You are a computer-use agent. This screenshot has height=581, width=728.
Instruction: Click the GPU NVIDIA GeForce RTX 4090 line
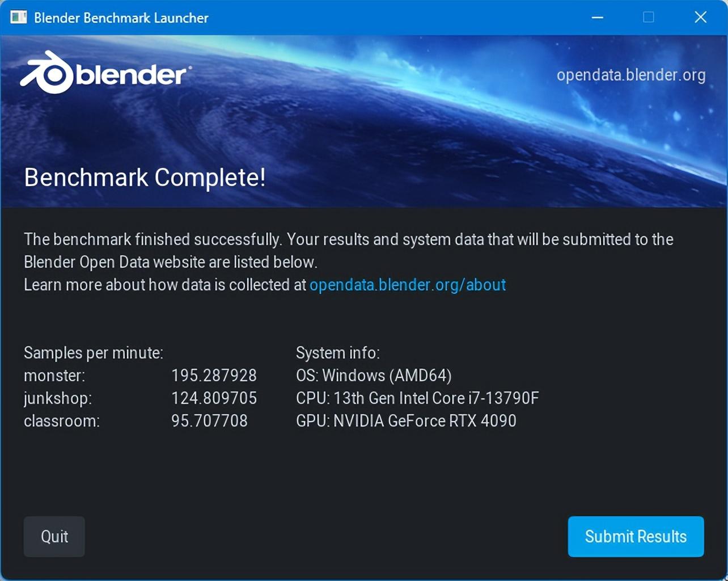pyautogui.click(x=406, y=420)
